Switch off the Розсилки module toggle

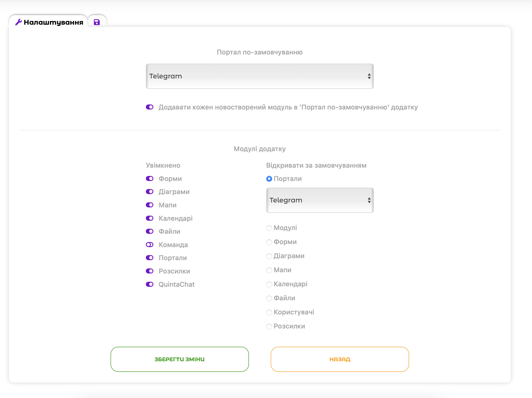(150, 271)
